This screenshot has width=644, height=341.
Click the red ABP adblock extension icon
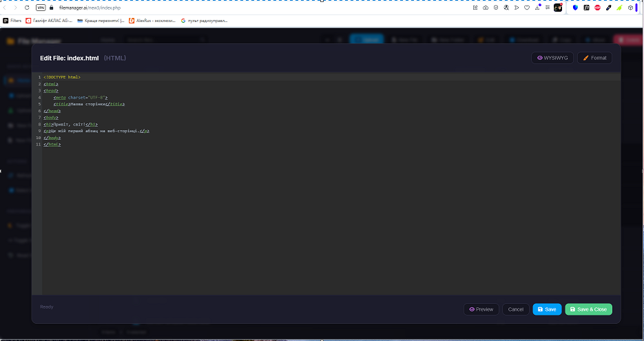pos(597,8)
